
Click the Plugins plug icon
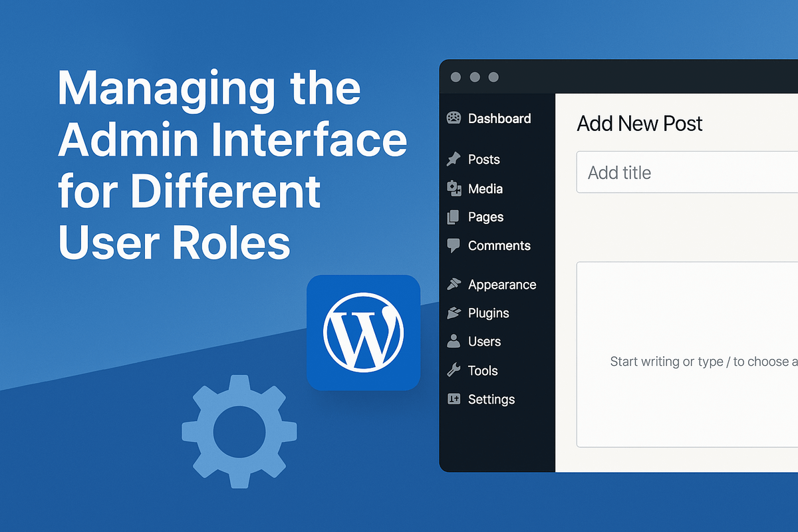[454, 313]
